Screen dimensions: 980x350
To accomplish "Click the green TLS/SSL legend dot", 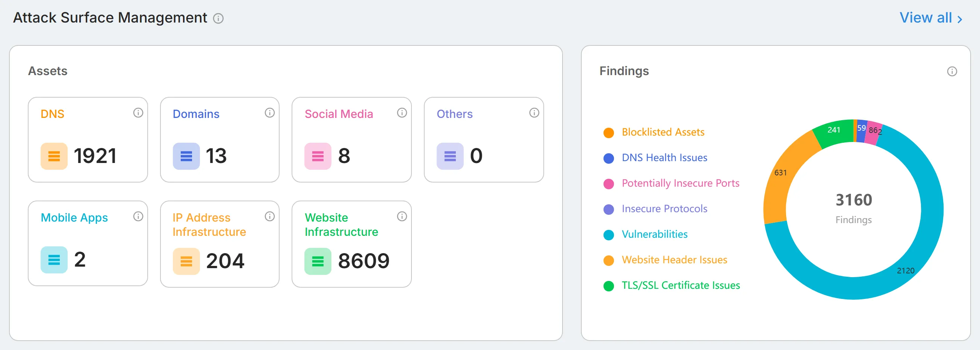I will 609,286.
